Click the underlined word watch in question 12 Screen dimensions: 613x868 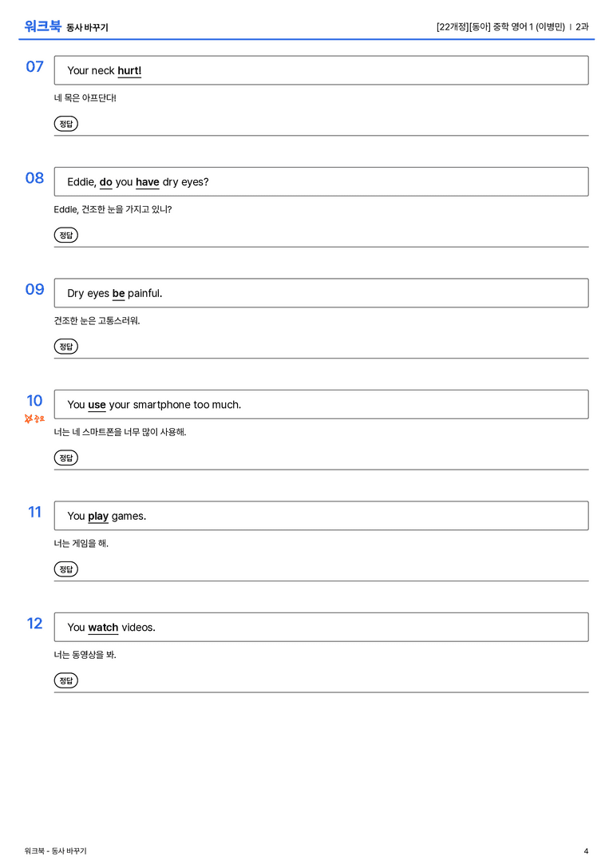pos(104,628)
